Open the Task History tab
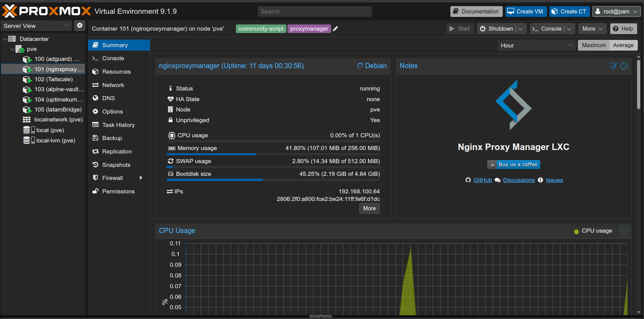The height and width of the screenshot is (319, 644). pos(119,125)
